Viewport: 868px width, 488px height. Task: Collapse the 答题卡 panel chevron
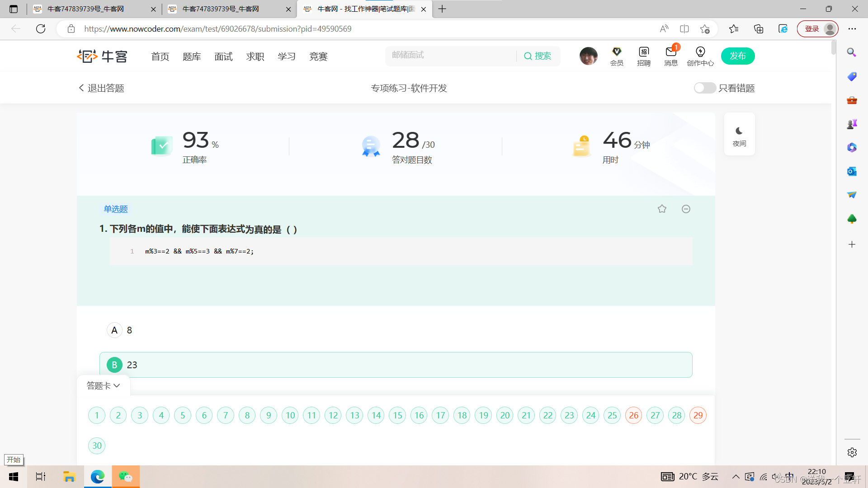117,385
